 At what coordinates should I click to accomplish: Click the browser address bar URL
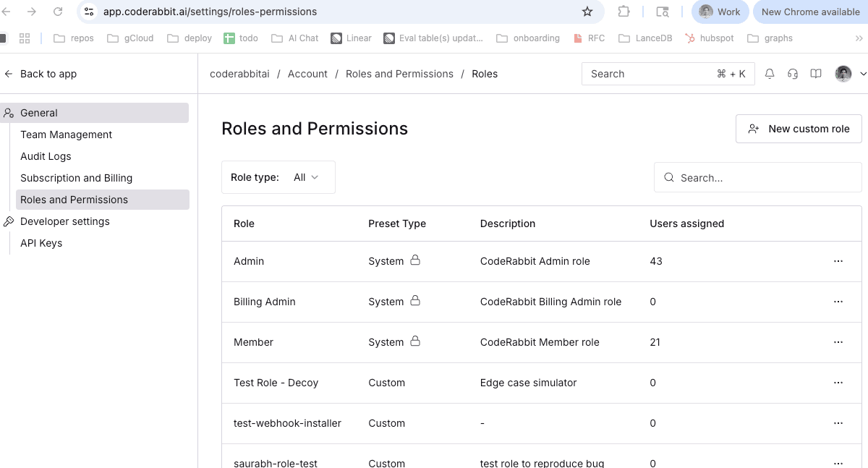coord(210,12)
